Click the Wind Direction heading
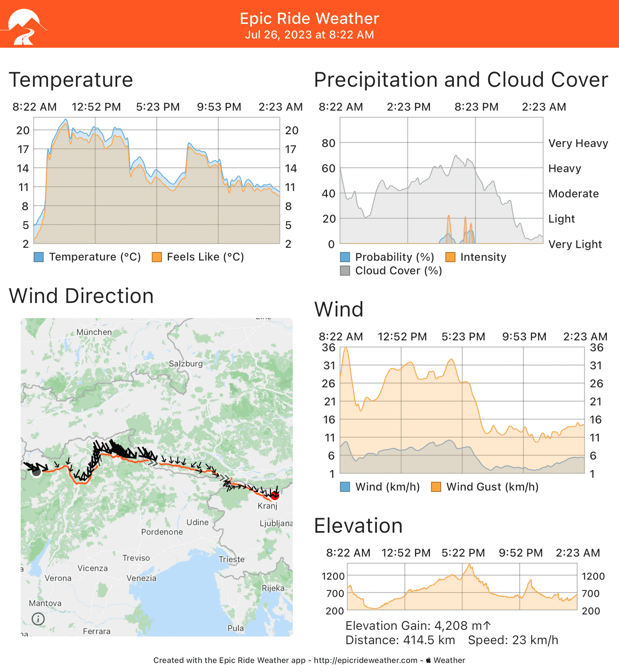This screenshot has height=672, width=619. click(x=81, y=296)
